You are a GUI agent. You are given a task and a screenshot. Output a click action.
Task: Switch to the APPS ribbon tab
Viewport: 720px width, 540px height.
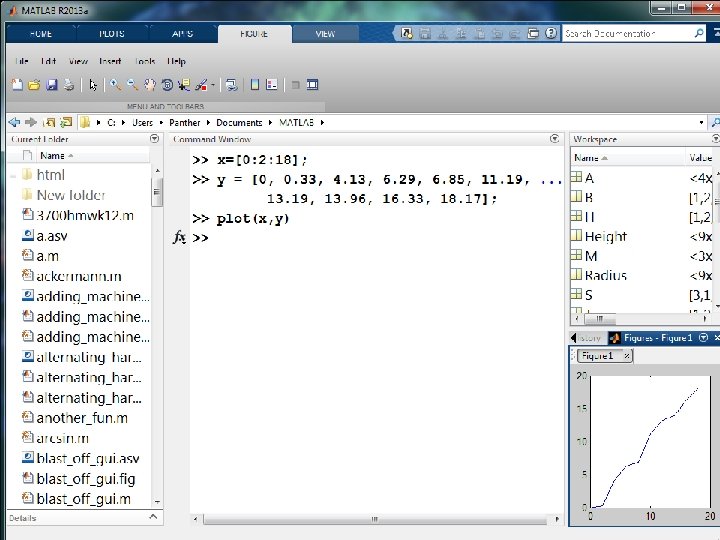[x=183, y=34]
